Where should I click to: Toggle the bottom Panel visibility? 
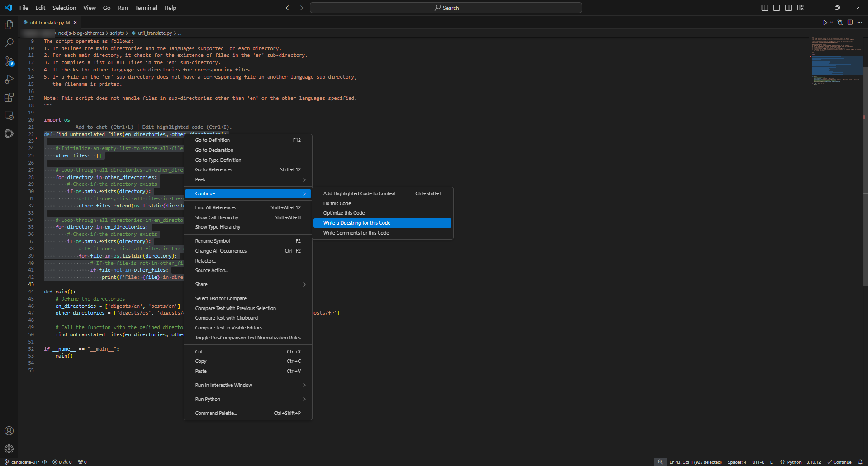tap(777, 8)
